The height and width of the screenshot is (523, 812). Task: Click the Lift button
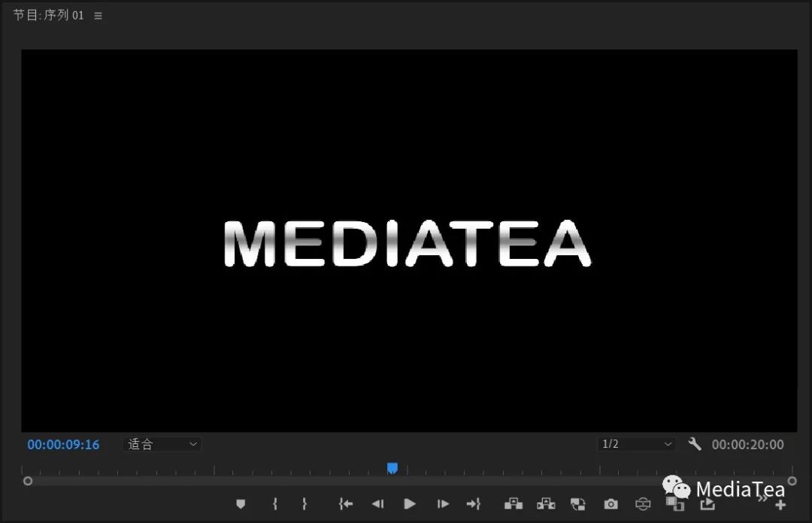click(x=514, y=504)
